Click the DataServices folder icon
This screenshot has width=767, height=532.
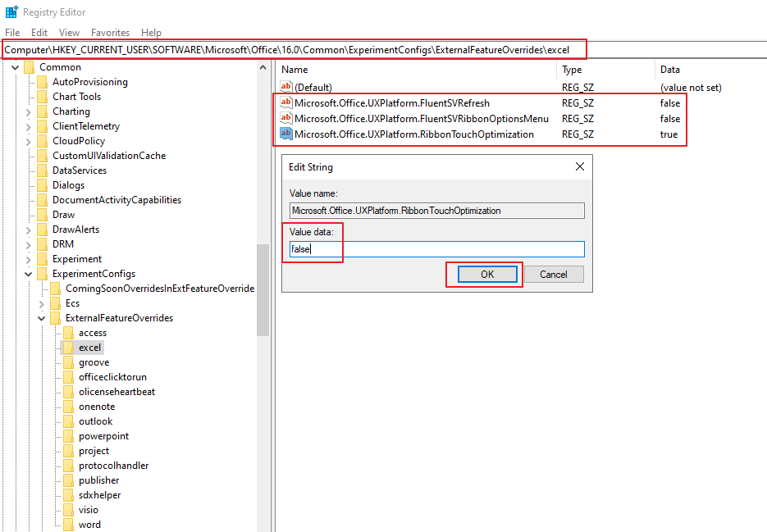click(x=43, y=171)
